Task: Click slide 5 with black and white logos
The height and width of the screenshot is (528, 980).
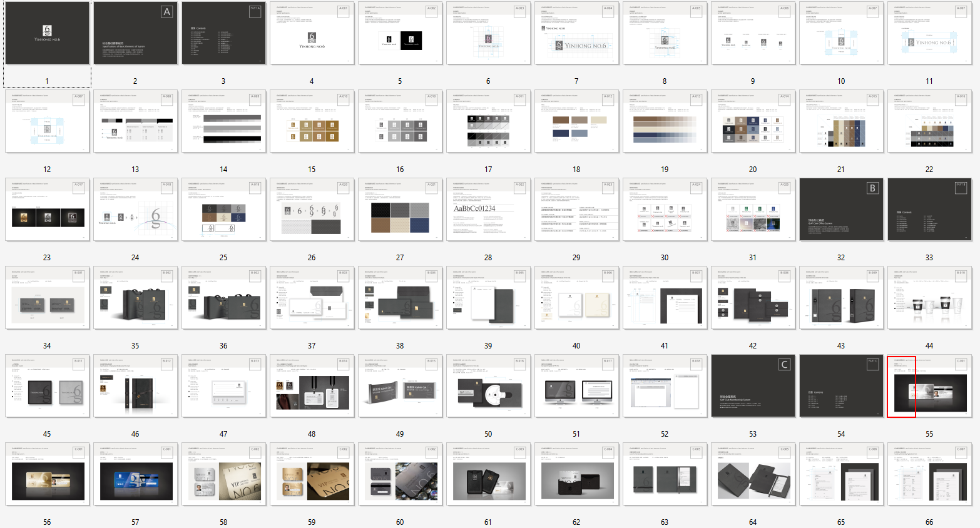Action: (x=400, y=33)
